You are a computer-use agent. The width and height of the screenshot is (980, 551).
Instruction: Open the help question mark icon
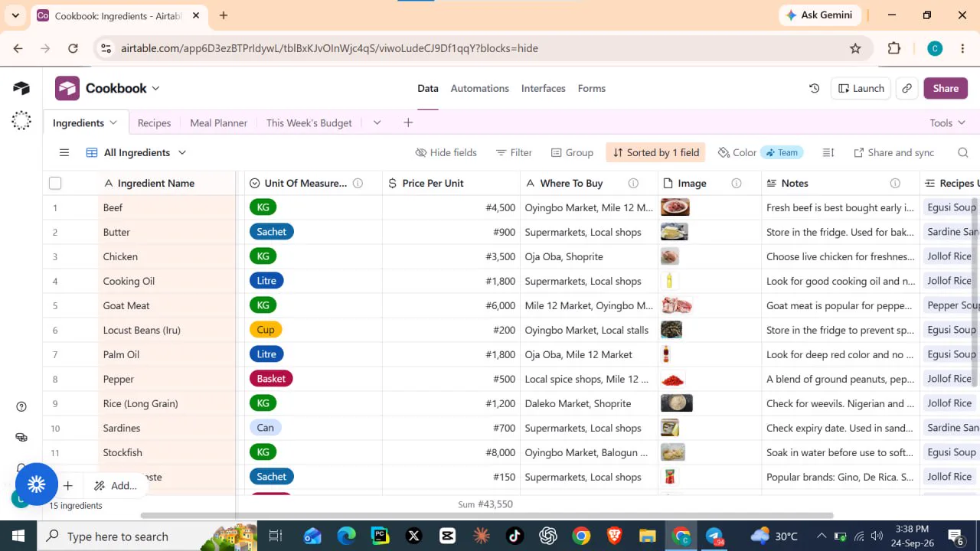pos(21,406)
